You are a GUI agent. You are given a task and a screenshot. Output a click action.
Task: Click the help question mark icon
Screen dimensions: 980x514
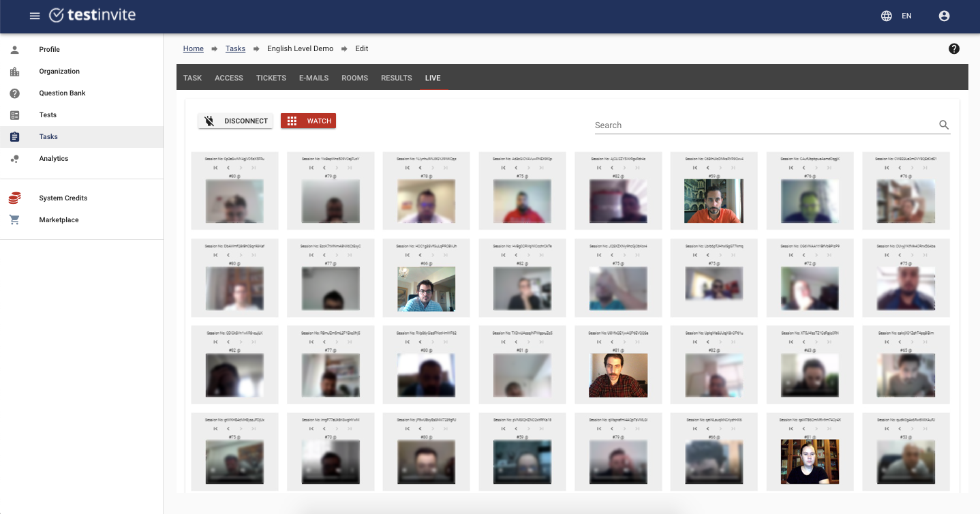[x=954, y=48]
